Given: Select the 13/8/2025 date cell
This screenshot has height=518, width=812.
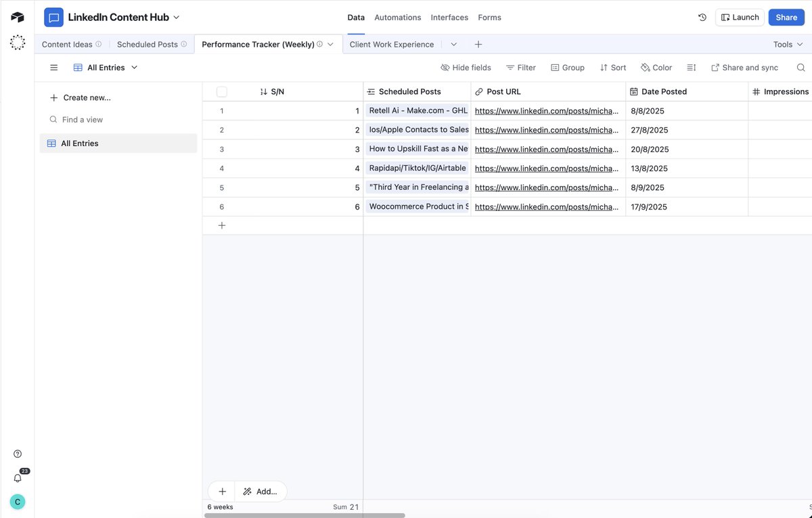Looking at the screenshot, I should click(687, 168).
